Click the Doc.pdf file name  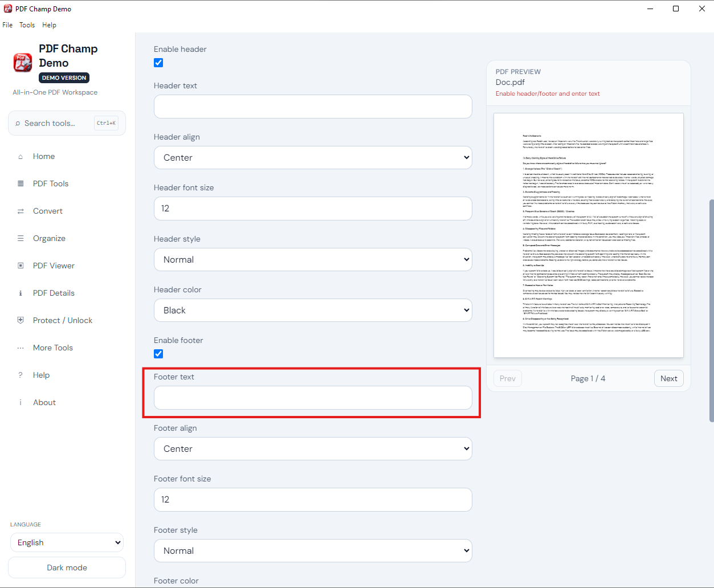(510, 82)
